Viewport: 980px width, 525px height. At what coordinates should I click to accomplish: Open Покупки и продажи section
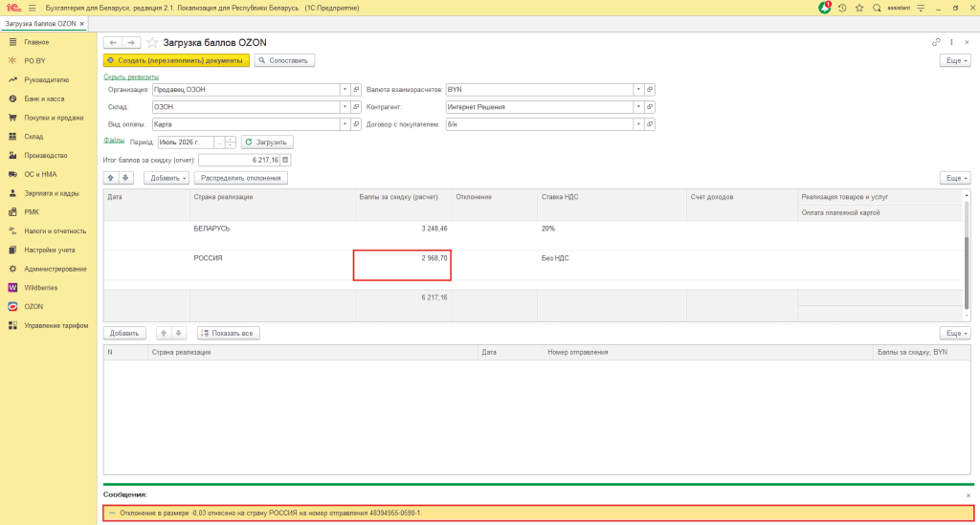(x=54, y=118)
